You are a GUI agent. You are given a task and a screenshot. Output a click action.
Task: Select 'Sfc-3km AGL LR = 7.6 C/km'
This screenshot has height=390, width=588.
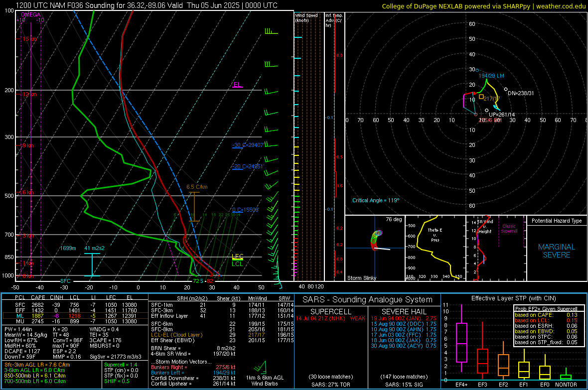37,365
